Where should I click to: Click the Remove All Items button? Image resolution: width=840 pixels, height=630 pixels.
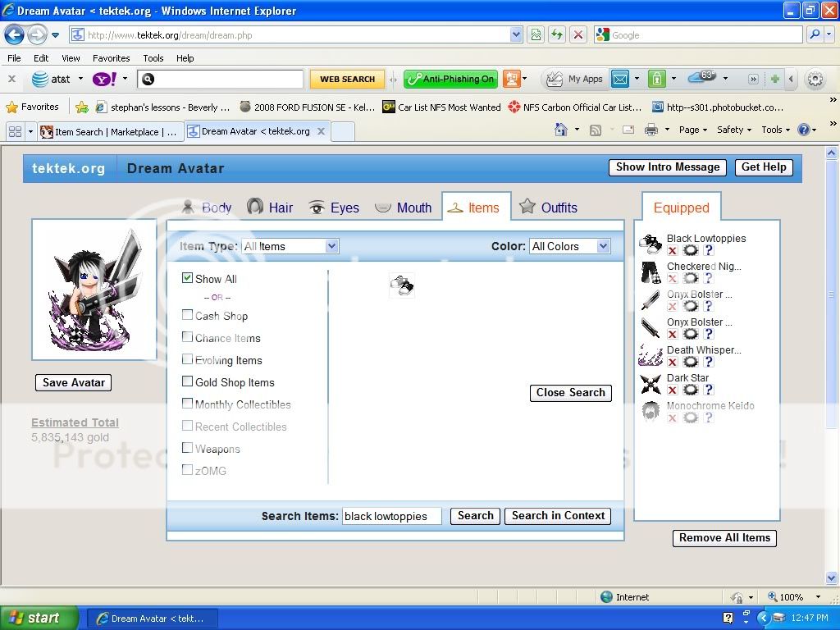pos(724,538)
